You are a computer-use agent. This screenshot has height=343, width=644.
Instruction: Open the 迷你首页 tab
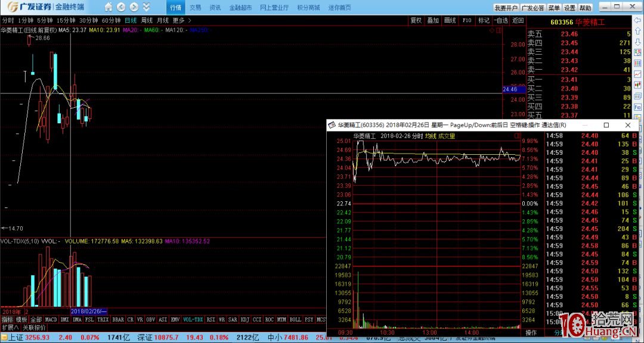click(340, 7)
